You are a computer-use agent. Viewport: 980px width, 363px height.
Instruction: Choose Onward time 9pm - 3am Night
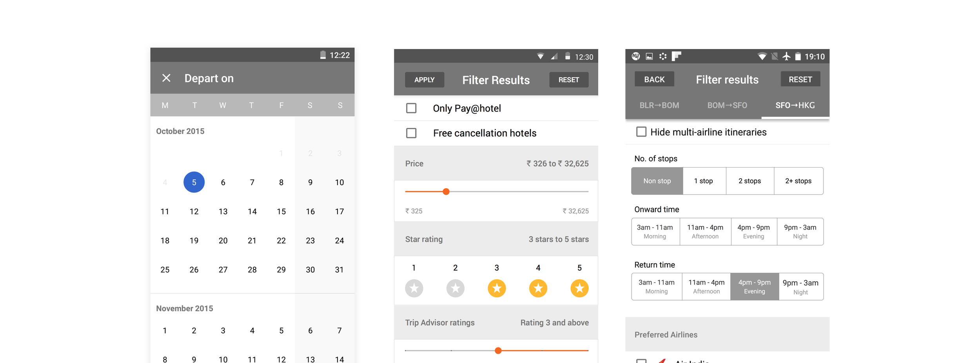tap(800, 232)
